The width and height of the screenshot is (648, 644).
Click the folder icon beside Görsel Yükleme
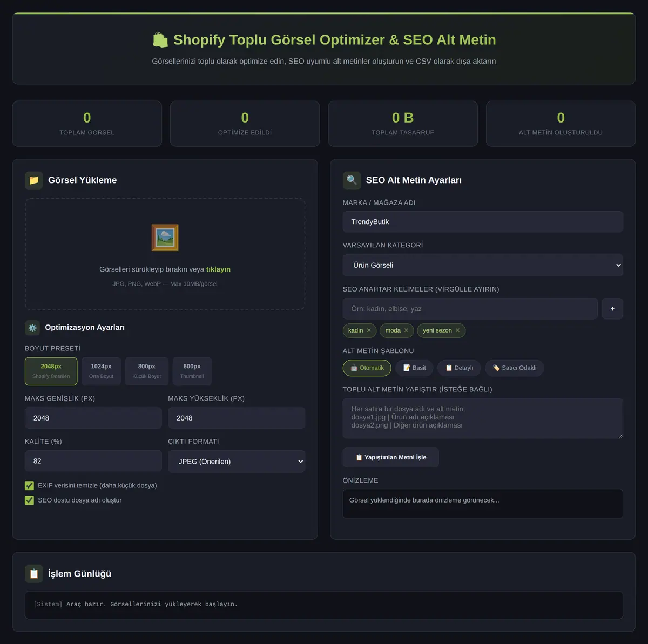pos(34,180)
